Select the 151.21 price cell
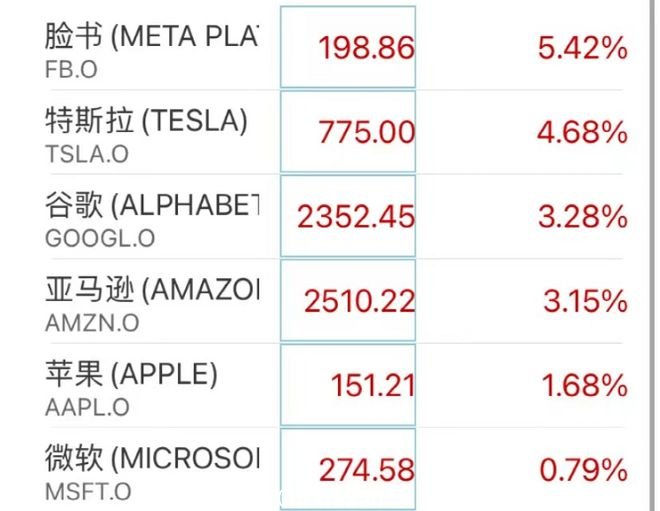 [x=348, y=385]
